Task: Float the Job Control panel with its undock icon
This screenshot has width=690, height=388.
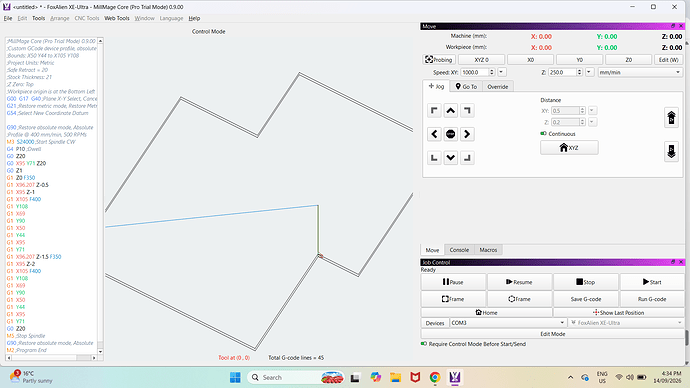Action: pos(673,262)
